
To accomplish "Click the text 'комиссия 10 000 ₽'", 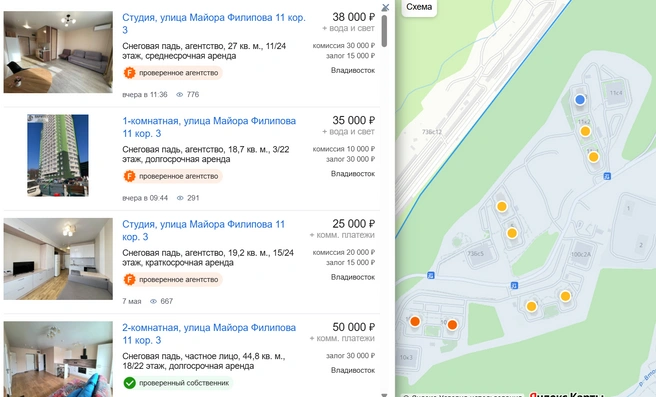I will (x=344, y=149).
